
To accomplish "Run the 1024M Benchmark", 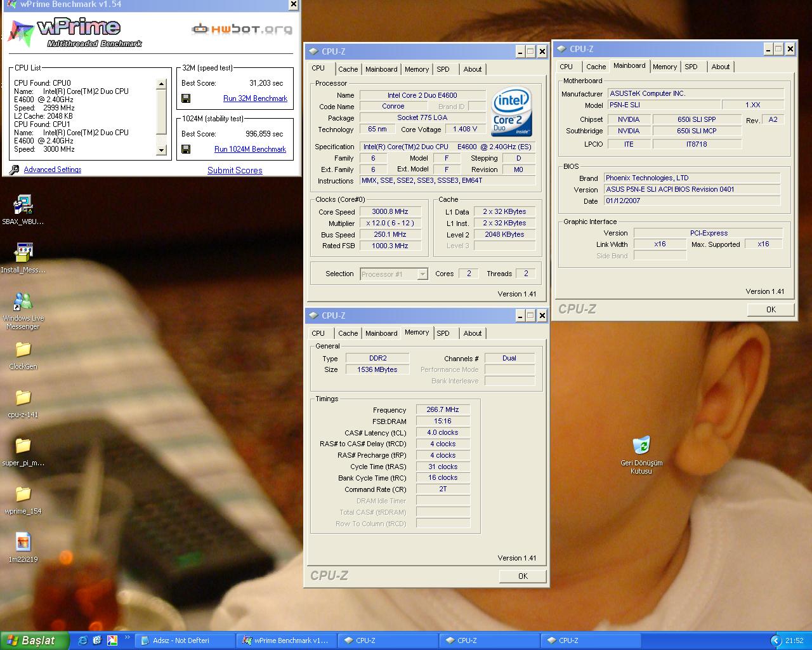I will [250, 149].
